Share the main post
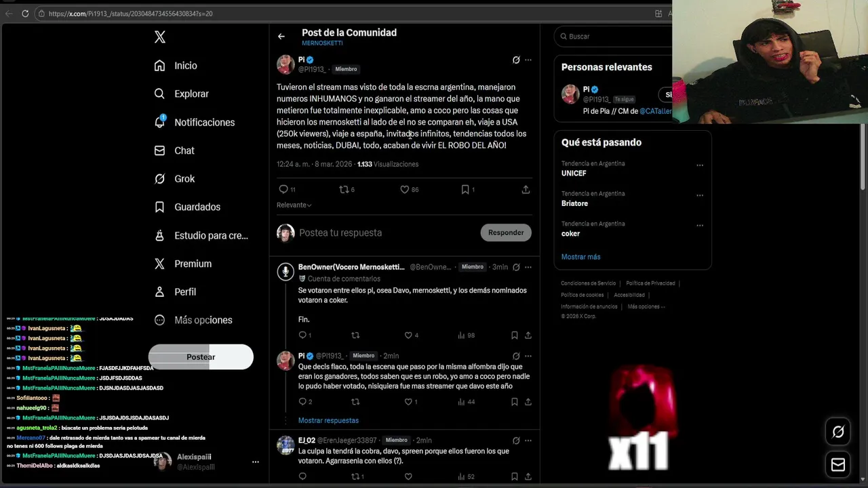 click(x=526, y=190)
